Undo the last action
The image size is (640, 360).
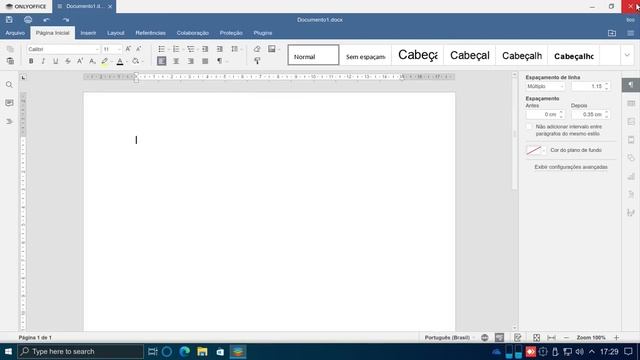pos(47,20)
